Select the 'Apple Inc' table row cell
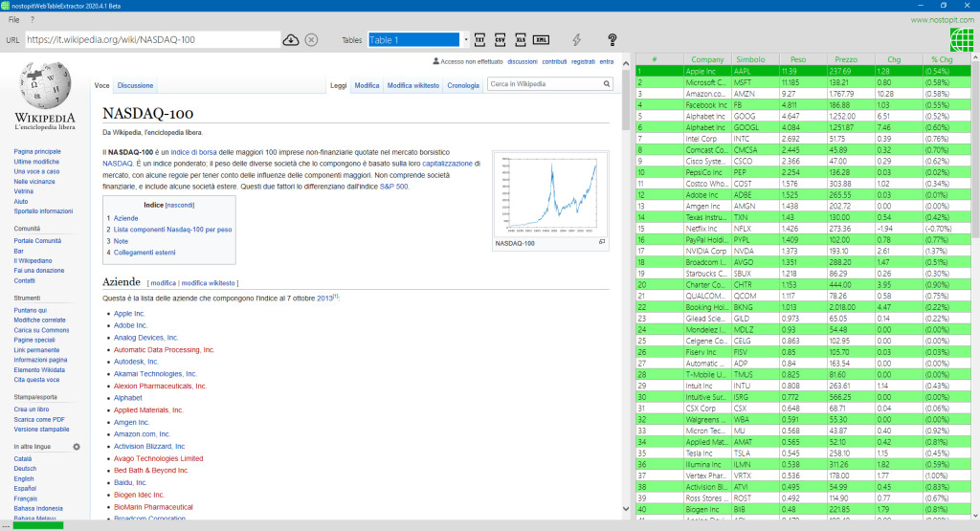The width and height of the screenshot is (980, 531). (x=707, y=71)
